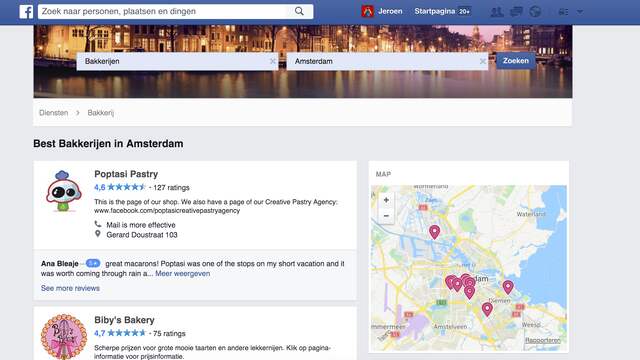
Task: Clear the Bakkerijen search field
Action: 273,61
